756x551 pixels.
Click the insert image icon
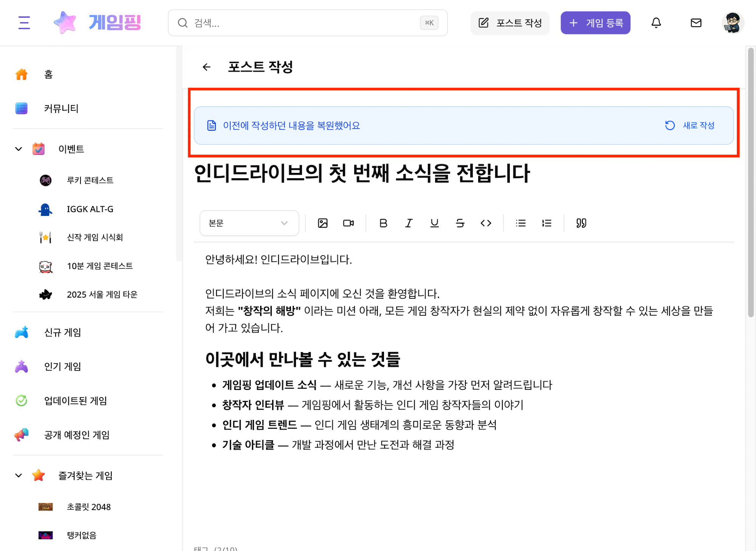(322, 223)
